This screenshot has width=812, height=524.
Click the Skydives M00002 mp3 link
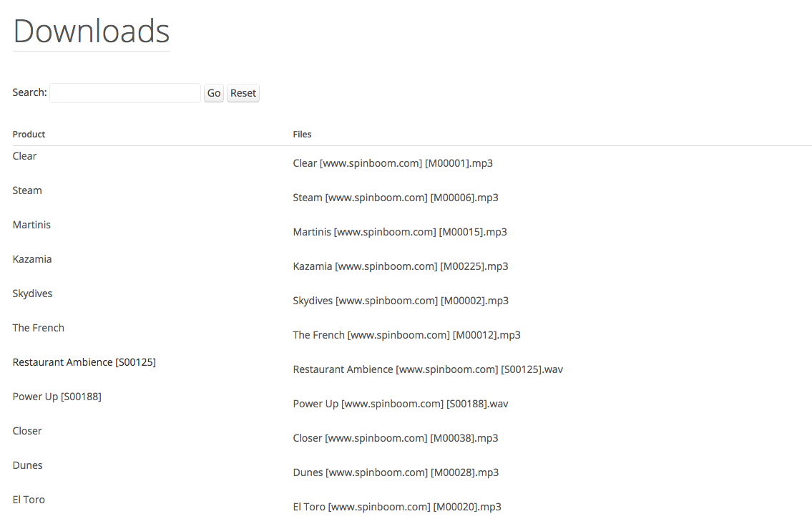pos(401,301)
